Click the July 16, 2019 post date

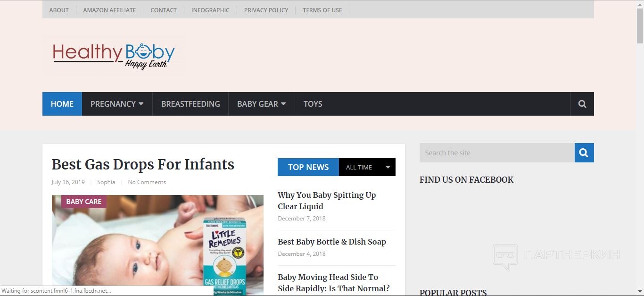pyautogui.click(x=68, y=182)
